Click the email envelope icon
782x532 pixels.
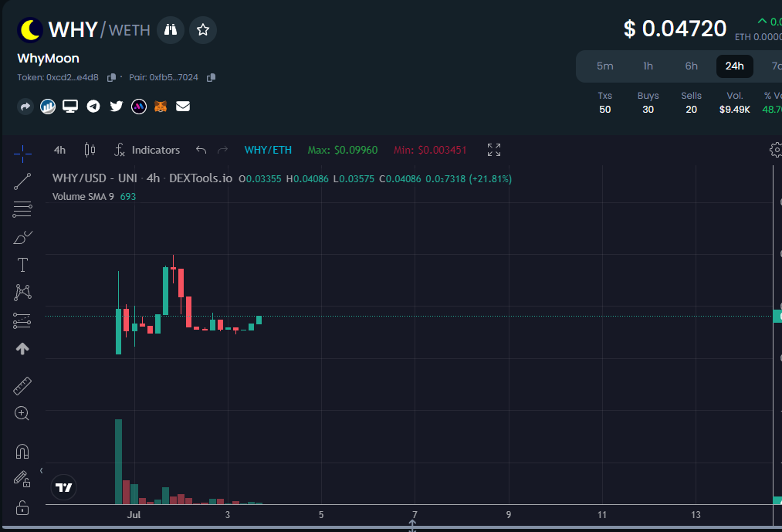[183, 107]
